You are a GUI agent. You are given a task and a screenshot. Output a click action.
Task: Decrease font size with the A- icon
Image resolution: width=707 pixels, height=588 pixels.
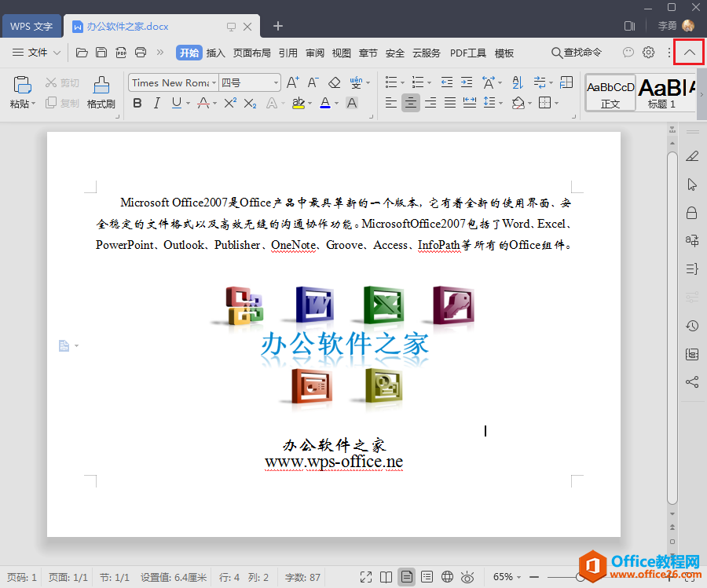click(x=313, y=82)
